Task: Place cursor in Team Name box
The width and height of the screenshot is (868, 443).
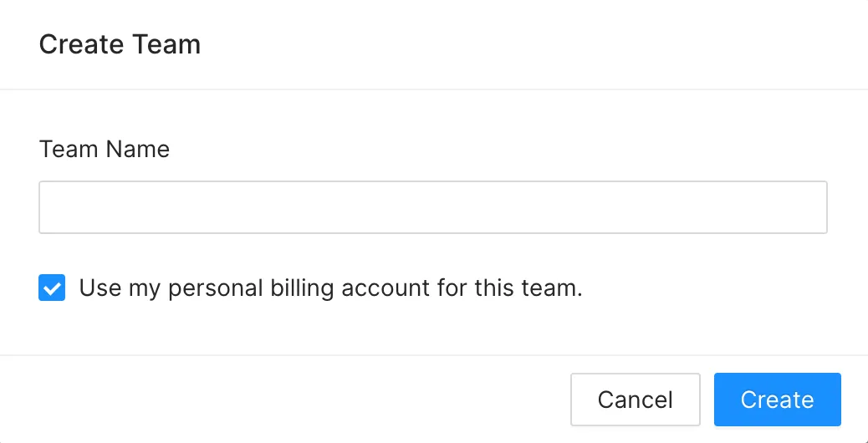Action: 433,206
